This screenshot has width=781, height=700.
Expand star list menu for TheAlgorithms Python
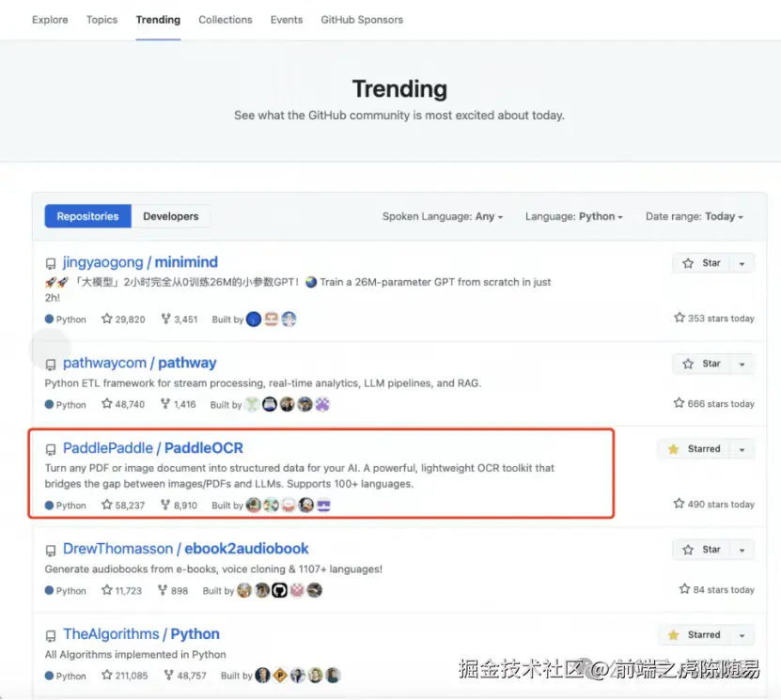tap(742, 635)
